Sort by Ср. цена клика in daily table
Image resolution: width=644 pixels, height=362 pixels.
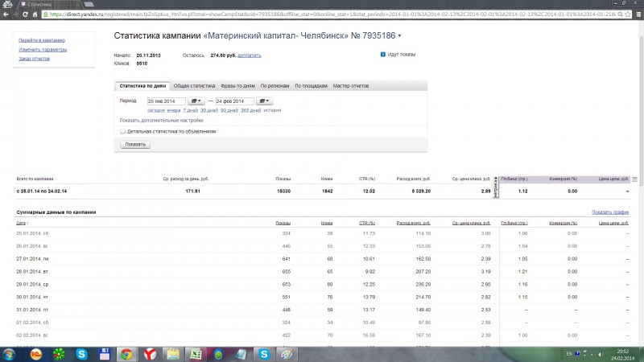pos(471,223)
